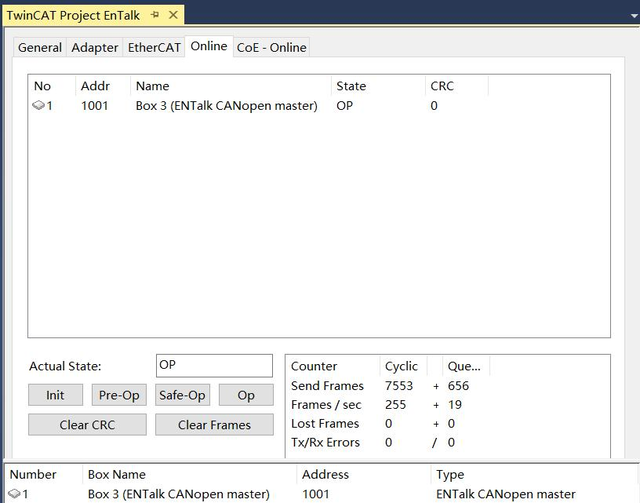Click the CRC column header
Image resolution: width=640 pixels, height=503 pixels.
pyautogui.click(x=456, y=86)
